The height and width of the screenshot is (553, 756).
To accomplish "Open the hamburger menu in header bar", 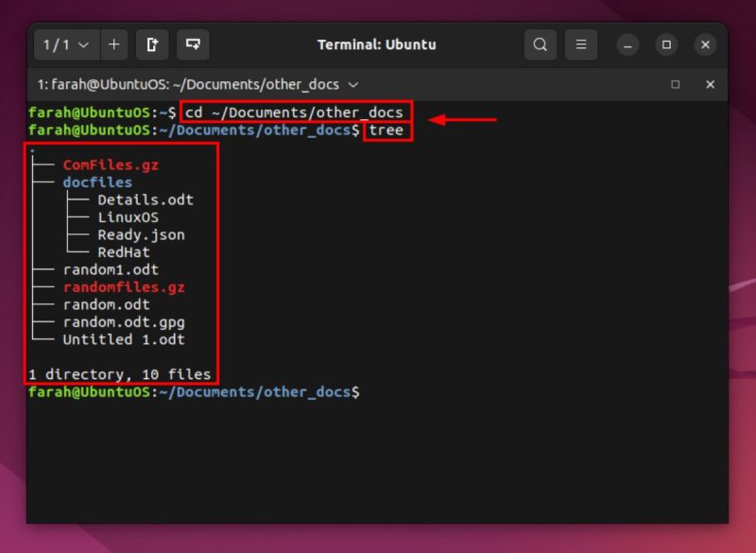I will pyautogui.click(x=581, y=44).
